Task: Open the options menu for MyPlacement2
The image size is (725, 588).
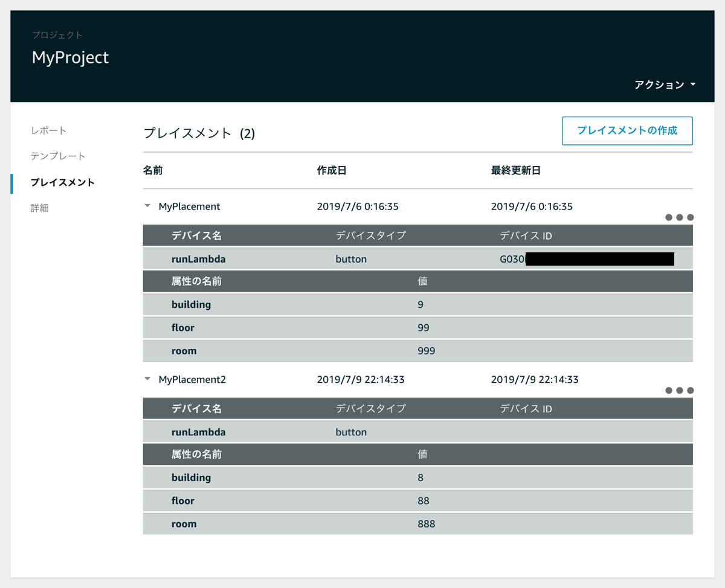Action: click(679, 391)
